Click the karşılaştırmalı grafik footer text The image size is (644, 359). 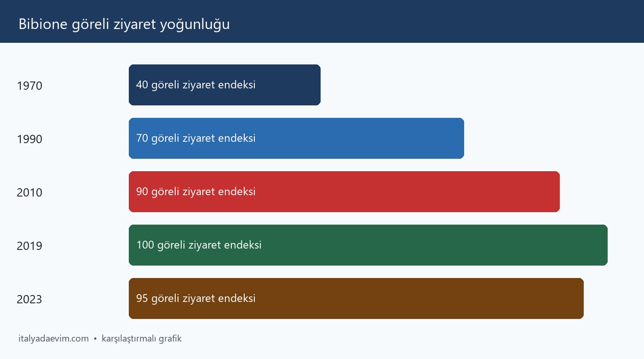click(142, 339)
